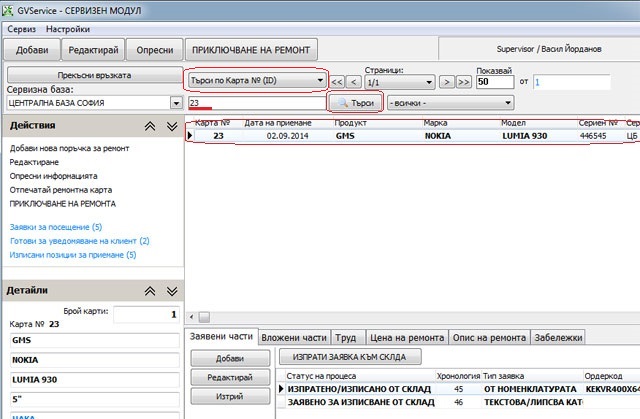The width and height of the screenshot is (640, 419).
Task: Click the GMS details field
Action: tap(95, 340)
